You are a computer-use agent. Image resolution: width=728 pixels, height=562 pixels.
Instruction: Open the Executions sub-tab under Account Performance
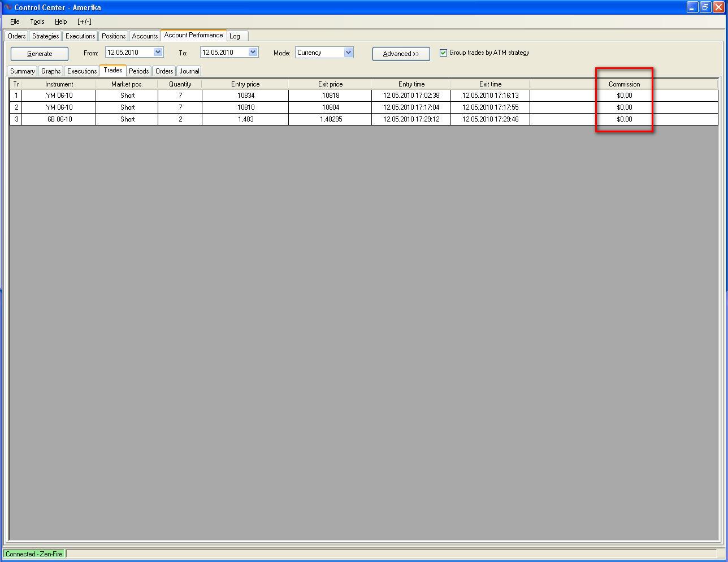click(82, 71)
